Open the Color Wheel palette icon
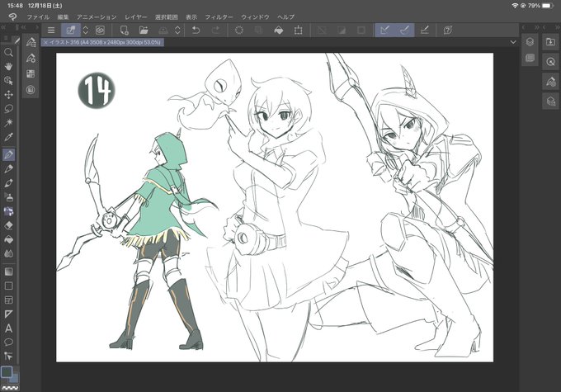 click(x=31, y=89)
